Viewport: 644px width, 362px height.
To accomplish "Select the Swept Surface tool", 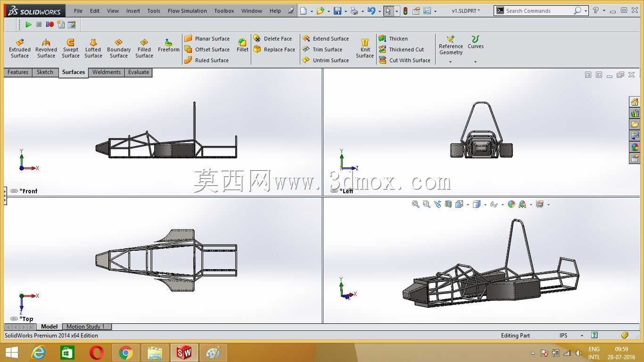I will coord(71,49).
